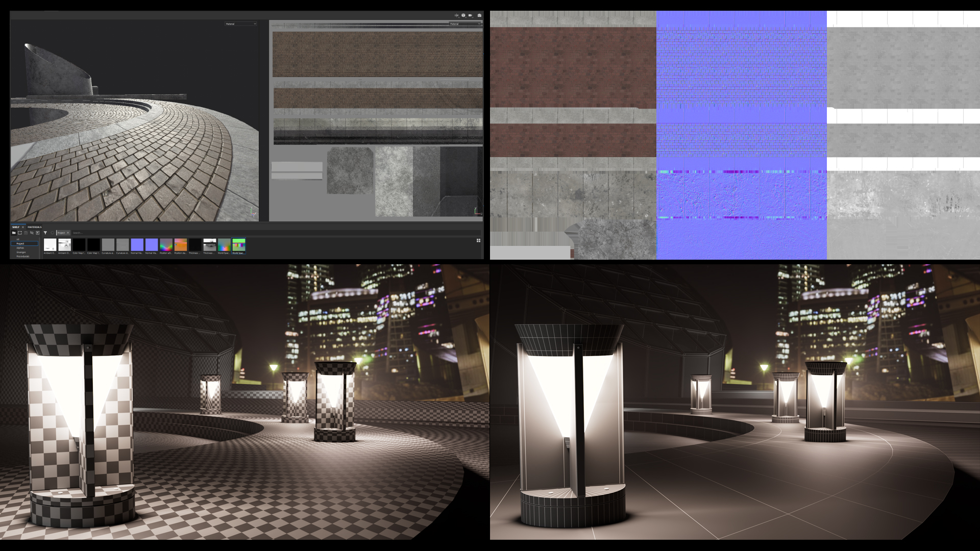
Task: Select the Project category in the shelf sidebar
Action: click(x=21, y=244)
